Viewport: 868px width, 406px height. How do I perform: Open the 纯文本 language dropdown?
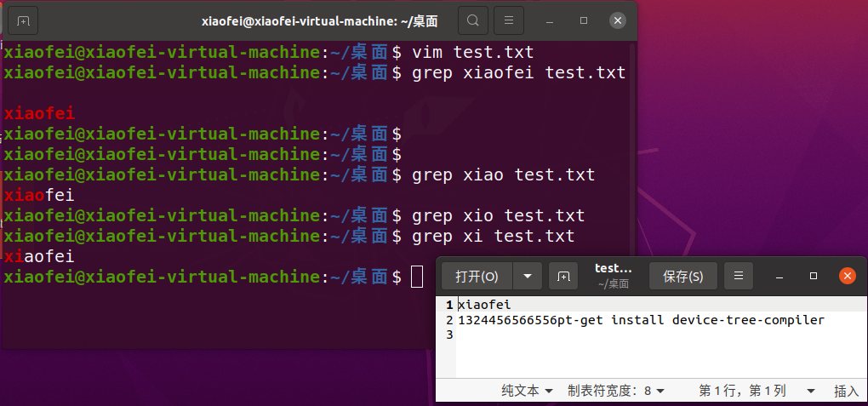tap(527, 391)
